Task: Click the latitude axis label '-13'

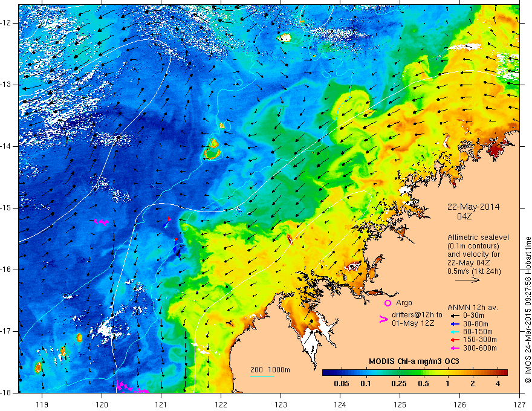Action: tap(7, 85)
